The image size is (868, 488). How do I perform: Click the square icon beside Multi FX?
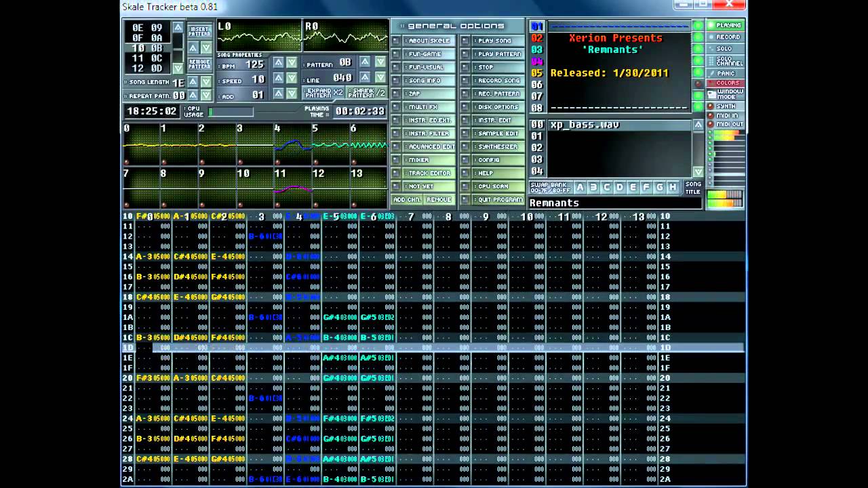396,107
